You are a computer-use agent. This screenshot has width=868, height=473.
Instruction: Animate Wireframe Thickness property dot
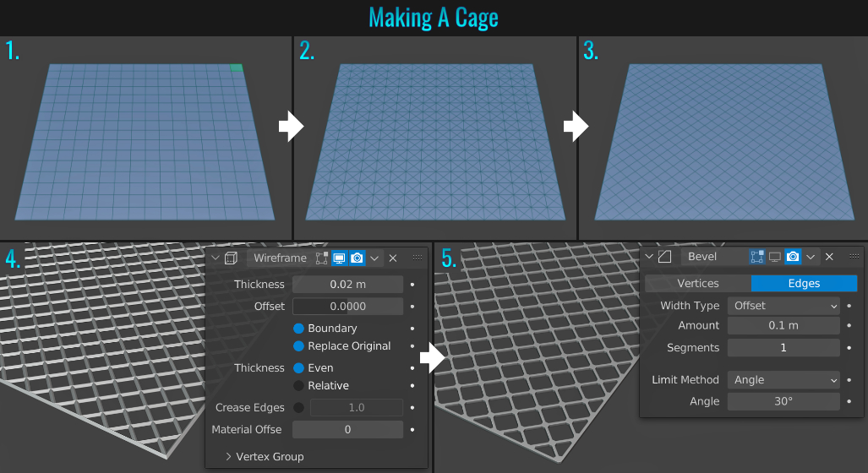click(x=412, y=285)
